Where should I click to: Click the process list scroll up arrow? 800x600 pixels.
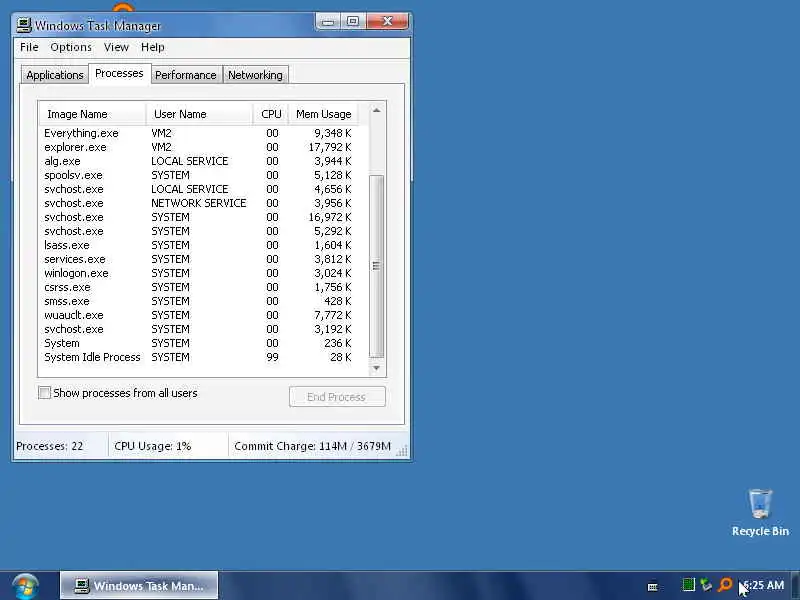pyautogui.click(x=377, y=111)
